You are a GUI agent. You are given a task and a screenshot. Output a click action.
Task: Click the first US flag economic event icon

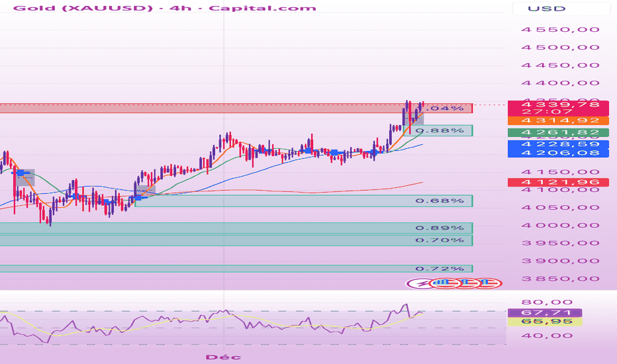[446, 283]
